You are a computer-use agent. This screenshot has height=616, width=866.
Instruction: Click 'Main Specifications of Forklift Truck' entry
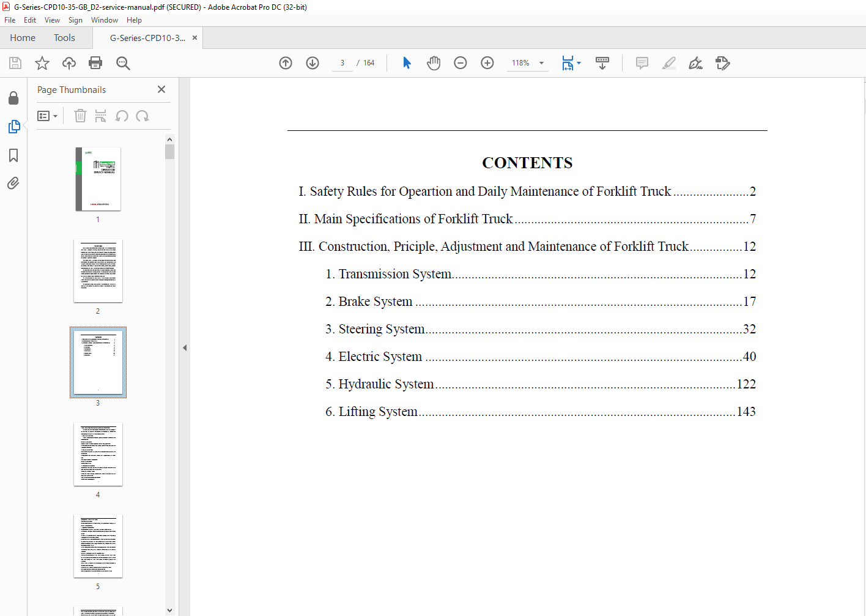pos(527,219)
